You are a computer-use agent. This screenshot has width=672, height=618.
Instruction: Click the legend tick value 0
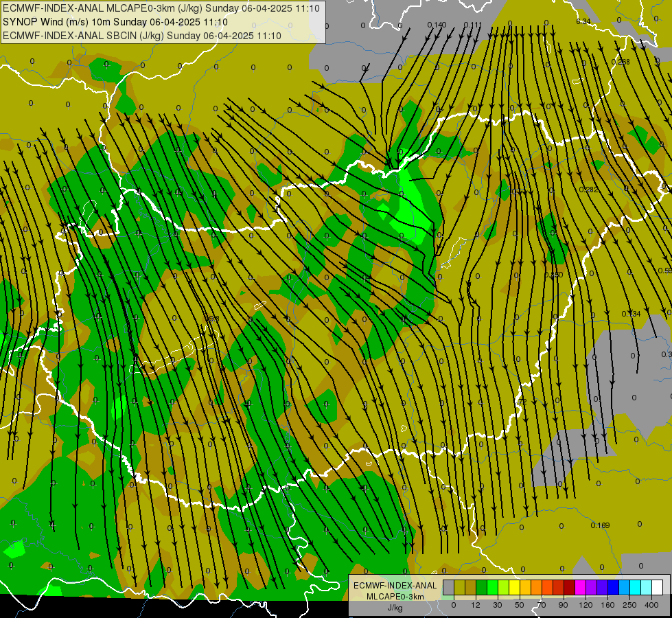tap(454, 605)
